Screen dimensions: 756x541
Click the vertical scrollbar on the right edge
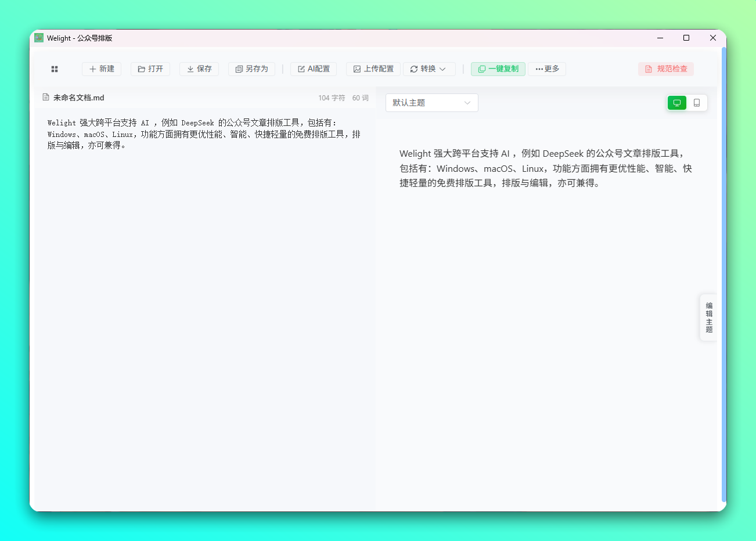coord(723,275)
